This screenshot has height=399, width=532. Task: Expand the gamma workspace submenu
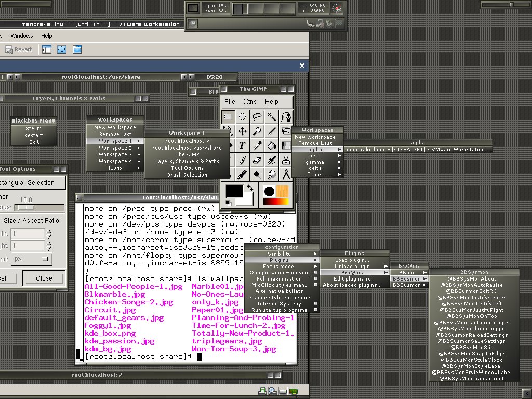click(x=317, y=162)
